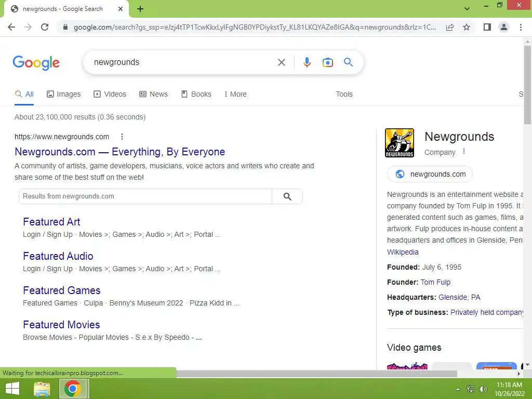Switch to Images results tab
Screen dimensions: 532x399
(64, 95)
